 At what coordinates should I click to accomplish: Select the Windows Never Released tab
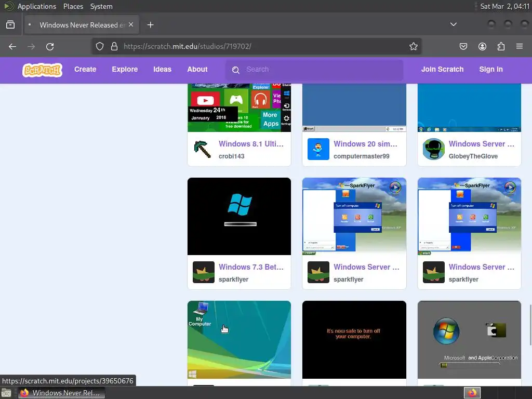click(82, 25)
